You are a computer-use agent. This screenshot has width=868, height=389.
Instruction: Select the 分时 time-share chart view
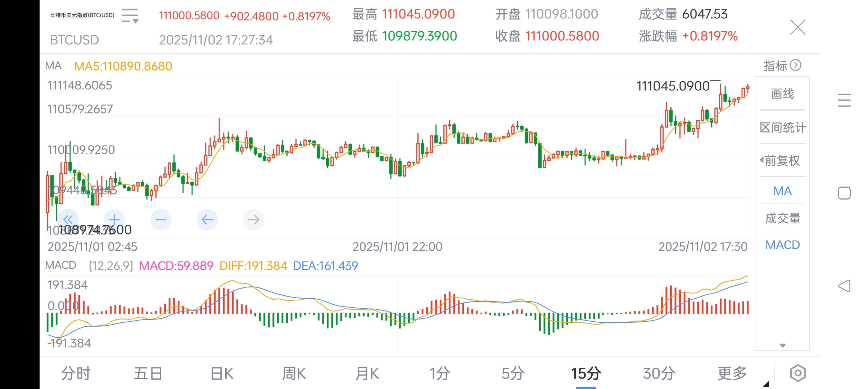(75, 373)
